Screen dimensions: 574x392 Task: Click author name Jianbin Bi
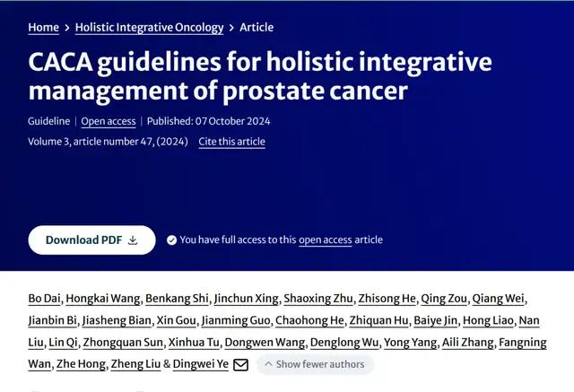(52, 320)
